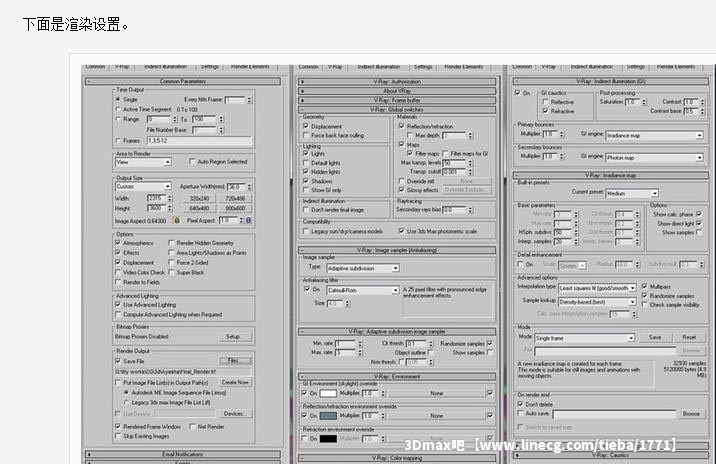Click the output Width value field

point(155,199)
